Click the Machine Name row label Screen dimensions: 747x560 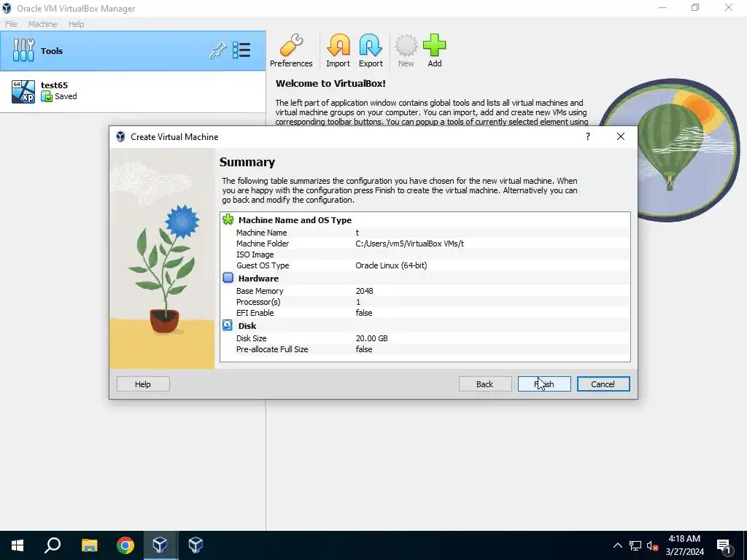tap(262, 233)
